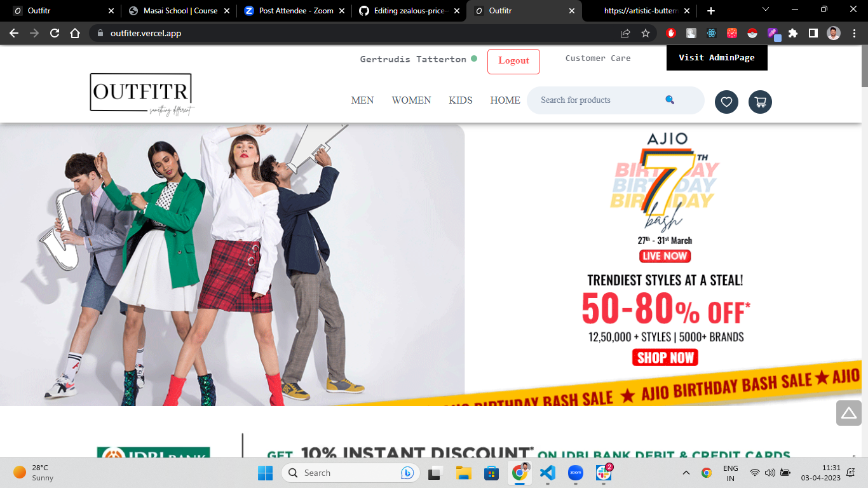Image resolution: width=868 pixels, height=488 pixels.
Task: Open the gray pointer-hand extension
Action: 691,33
